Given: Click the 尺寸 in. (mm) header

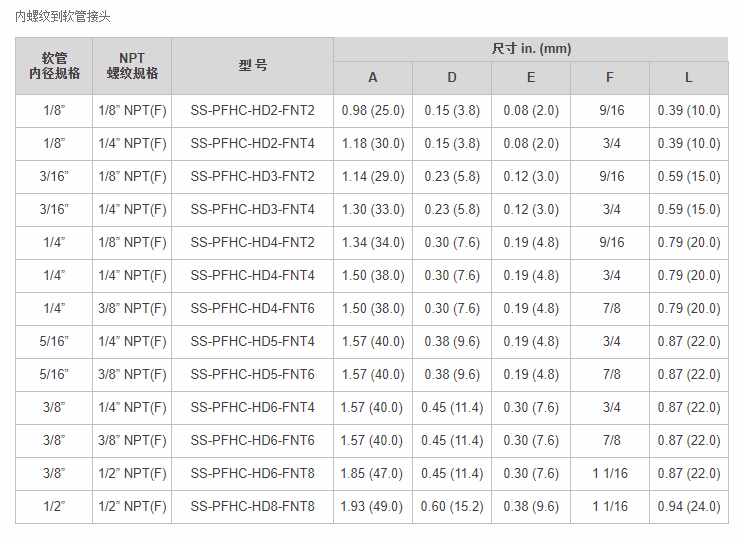Looking at the screenshot, I should pos(531,49).
